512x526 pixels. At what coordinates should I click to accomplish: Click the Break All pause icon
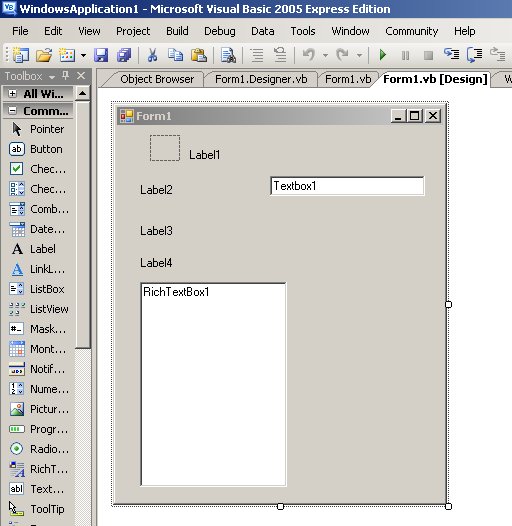tap(405, 55)
